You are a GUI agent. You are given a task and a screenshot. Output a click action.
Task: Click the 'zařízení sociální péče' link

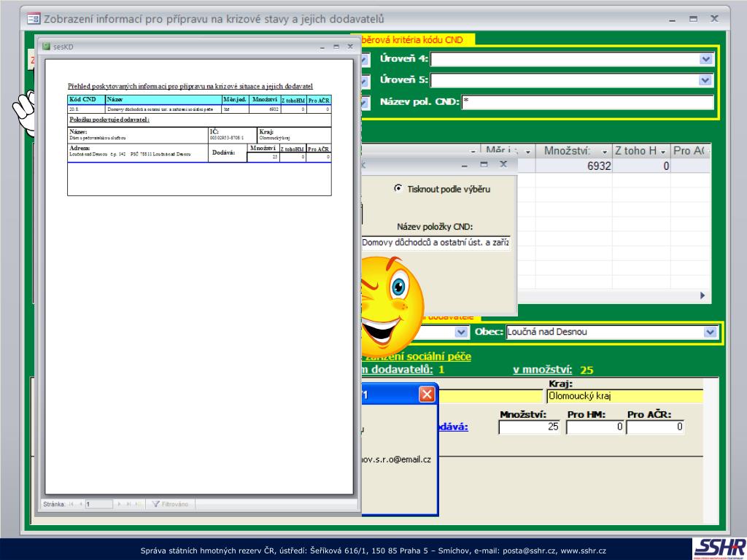click(x=417, y=356)
